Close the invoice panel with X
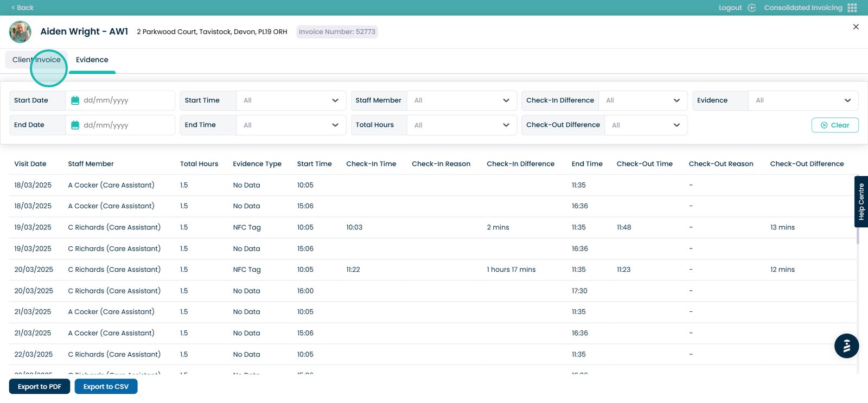 (856, 27)
